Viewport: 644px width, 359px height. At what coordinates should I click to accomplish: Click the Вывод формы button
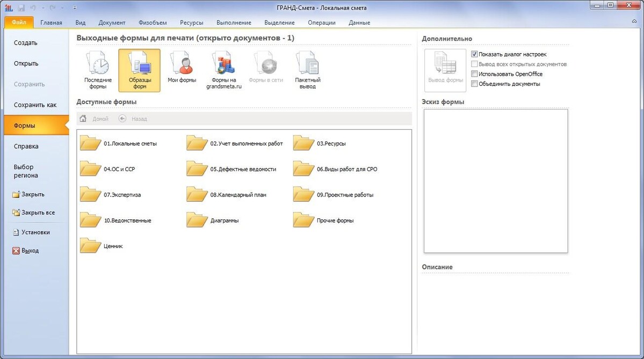tap(445, 70)
